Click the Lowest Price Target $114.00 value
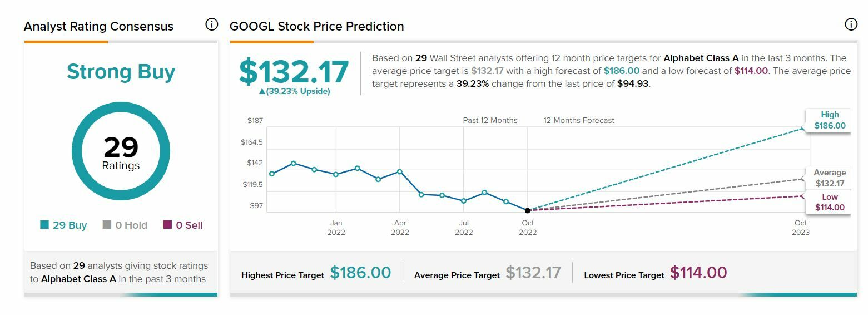This screenshot has width=868, height=315. click(x=698, y=273)
